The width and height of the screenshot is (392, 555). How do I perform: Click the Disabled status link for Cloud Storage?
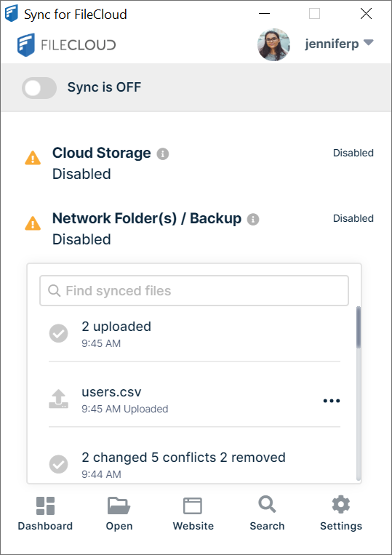click(353, 153)
